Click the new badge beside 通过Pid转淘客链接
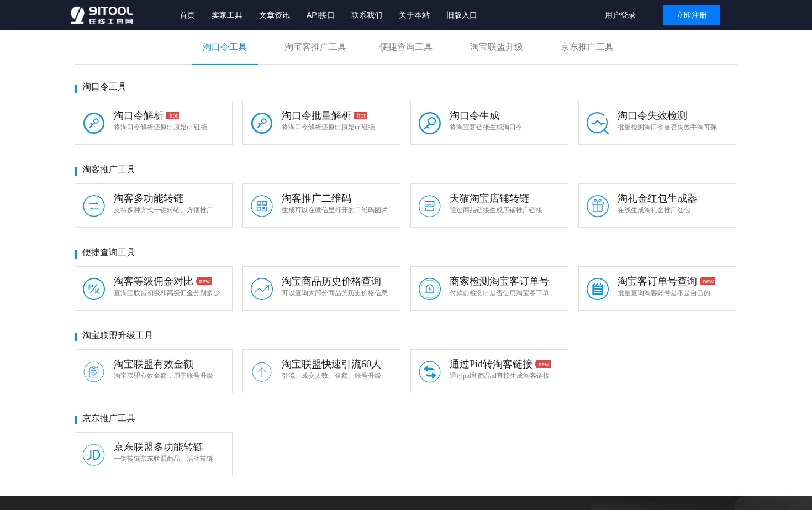Image resolution: width=812 pixels, height=510 pixels. coord(544,364)
